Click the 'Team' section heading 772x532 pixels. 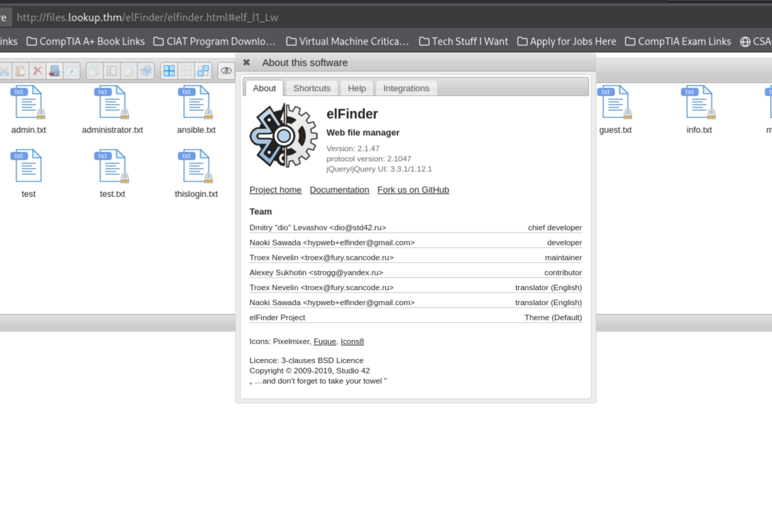coord(261,211)
